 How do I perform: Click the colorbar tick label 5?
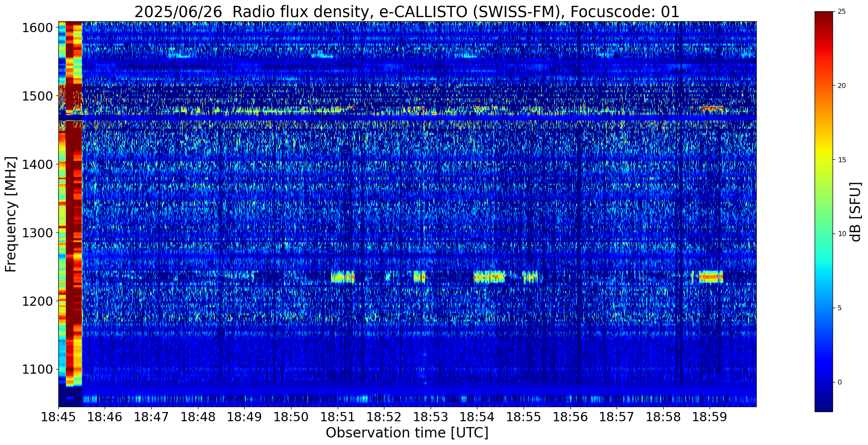(x=840, y=308)
